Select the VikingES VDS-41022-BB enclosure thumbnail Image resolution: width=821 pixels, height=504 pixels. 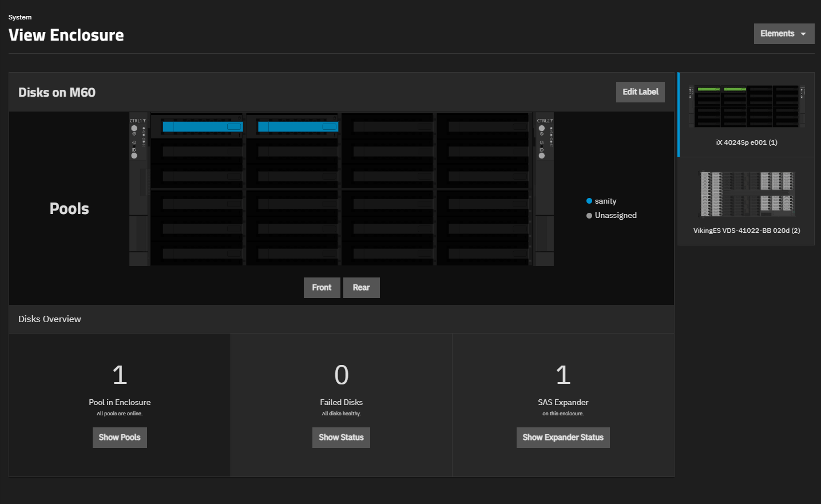pos(746,201)
